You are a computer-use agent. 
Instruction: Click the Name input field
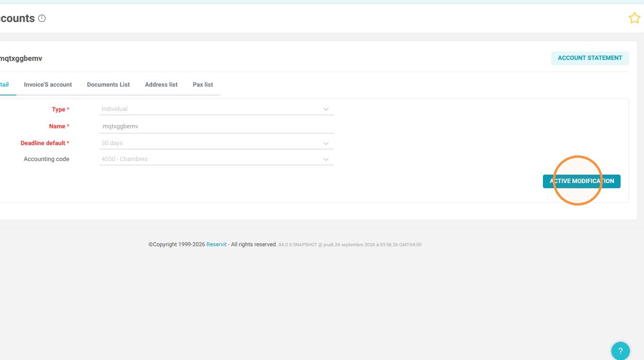pos(217,126)
